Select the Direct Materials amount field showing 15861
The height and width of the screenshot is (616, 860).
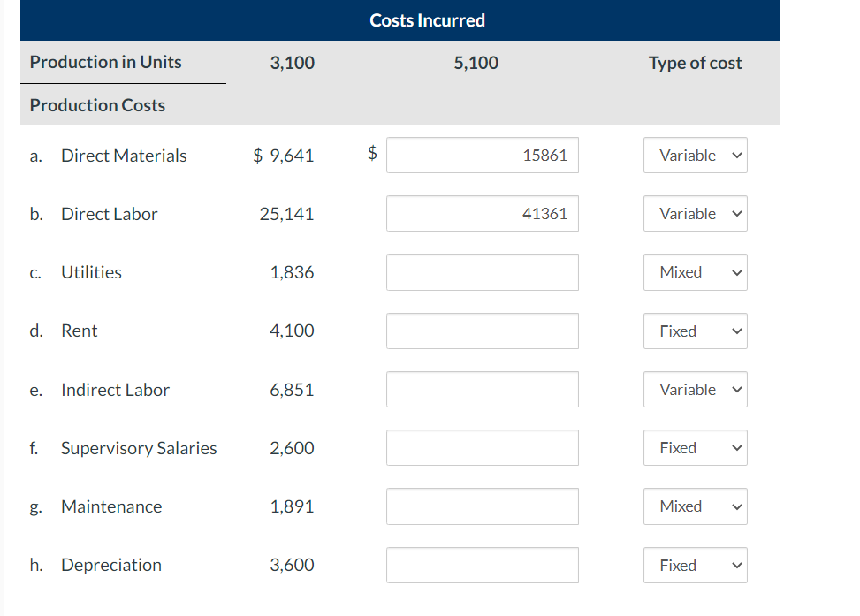pos(482,155)
